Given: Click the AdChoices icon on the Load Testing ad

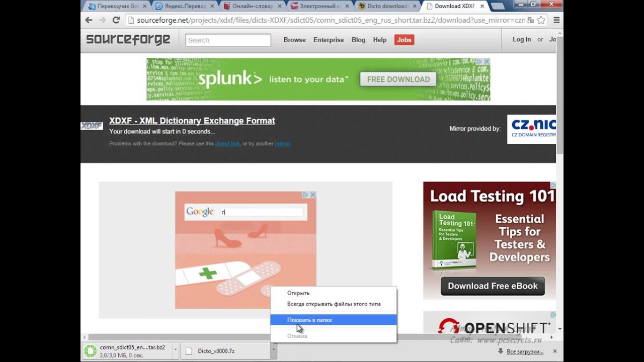Looking at the screenshot, I should (x=553, y=185).
